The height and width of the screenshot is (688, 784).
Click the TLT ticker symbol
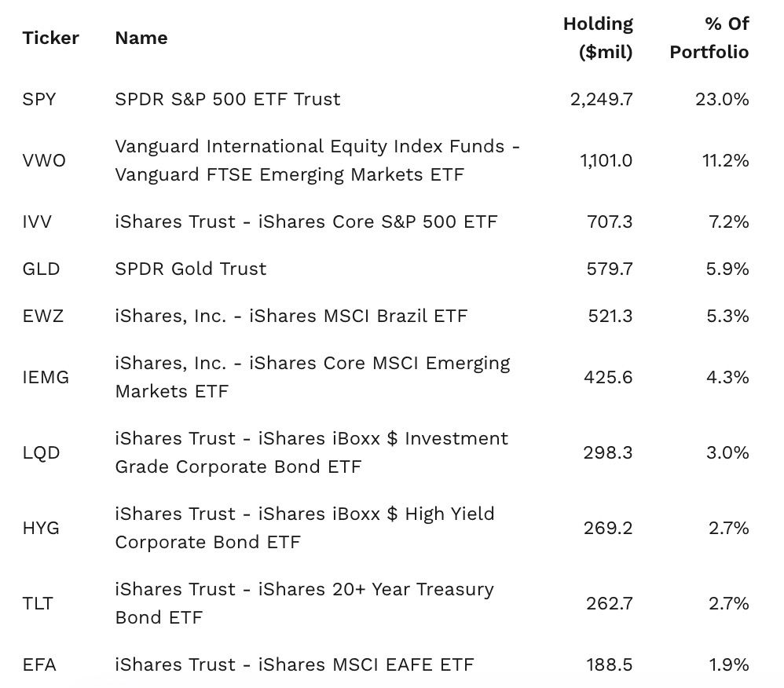(x=38, y=603)
